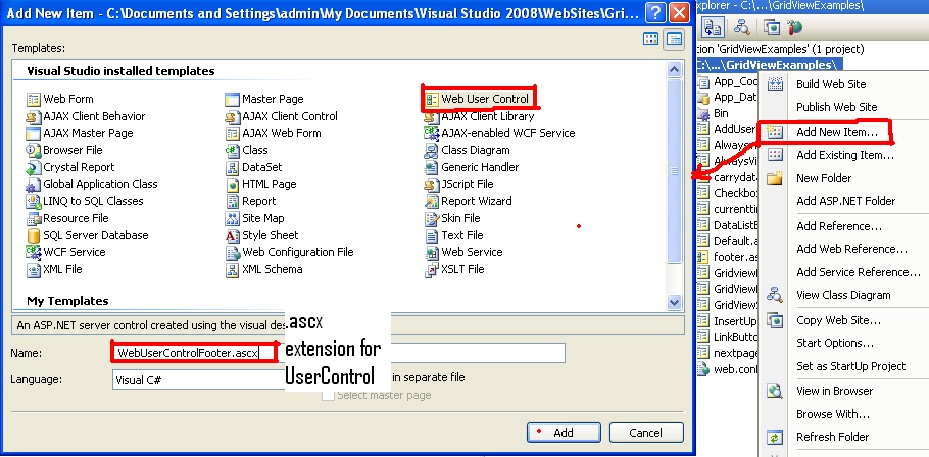Choose Add Reference menu entry

click(x=839, y=226)
